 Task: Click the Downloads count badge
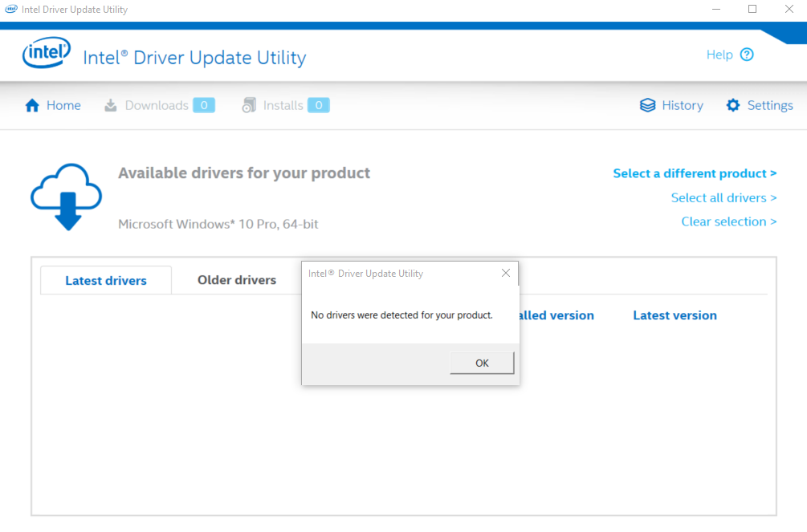point(204,105)
